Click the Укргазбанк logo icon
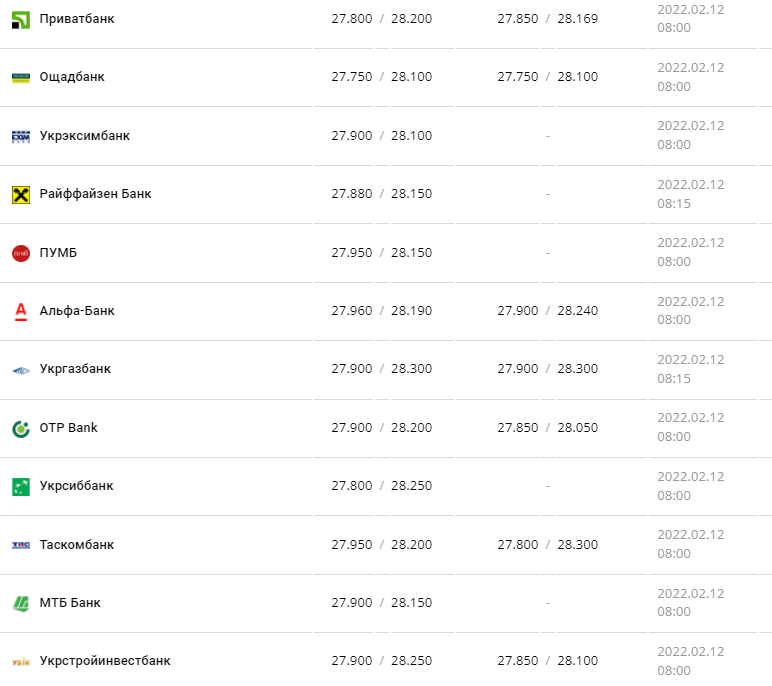772x686 pixels. (21, 370)
